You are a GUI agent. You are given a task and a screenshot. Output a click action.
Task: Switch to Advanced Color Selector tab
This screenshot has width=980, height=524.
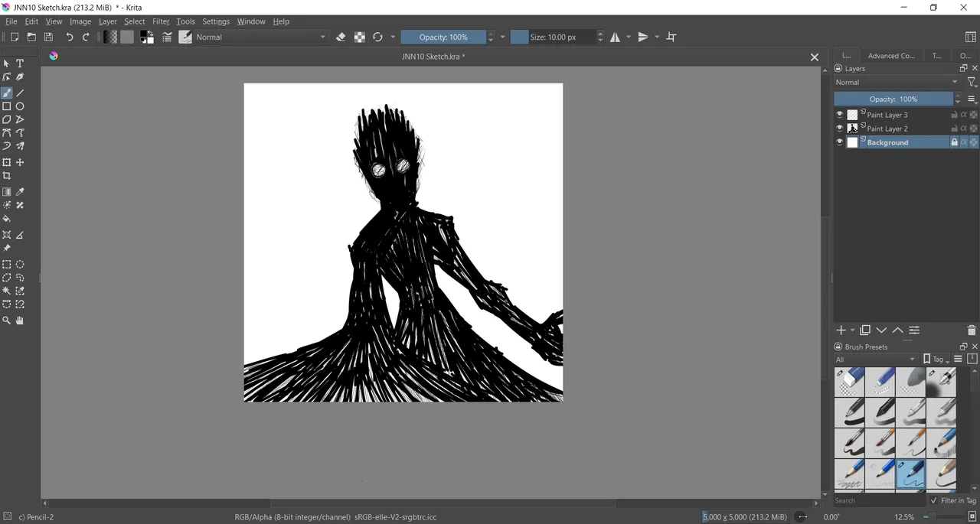[x=890, y=56]
